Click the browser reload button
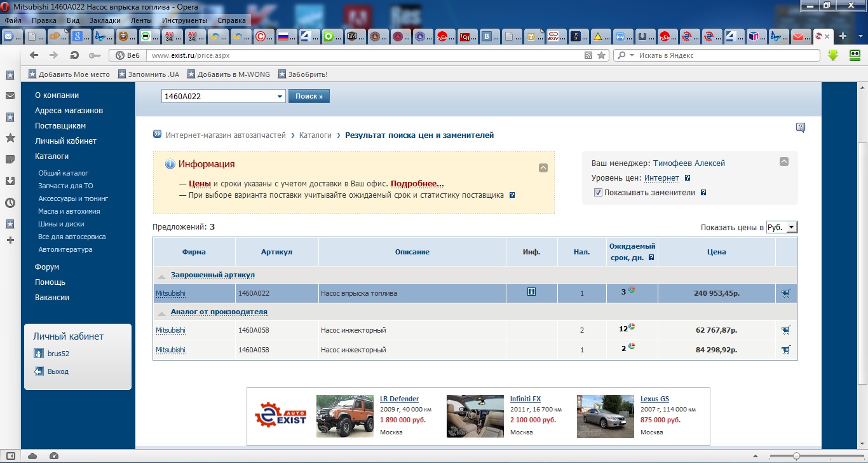Viewport: 868px width, 463px height. tap(74, 55)
